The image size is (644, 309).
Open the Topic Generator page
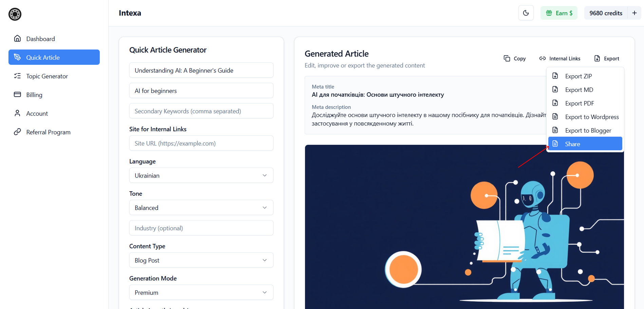point(47,76)
